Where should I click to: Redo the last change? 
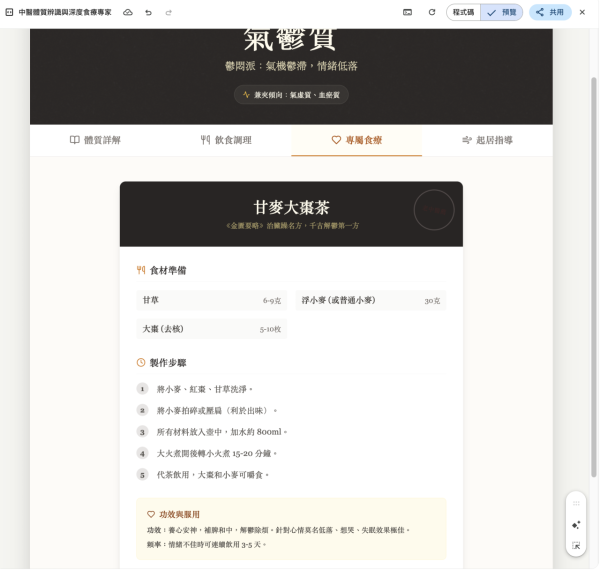tap(168, 13)
